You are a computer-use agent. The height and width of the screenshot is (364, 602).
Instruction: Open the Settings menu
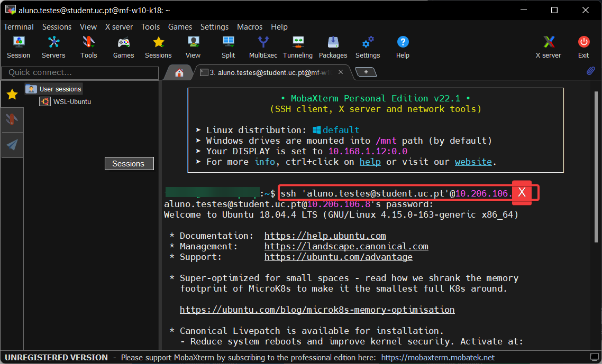click(x=215, y=27)
